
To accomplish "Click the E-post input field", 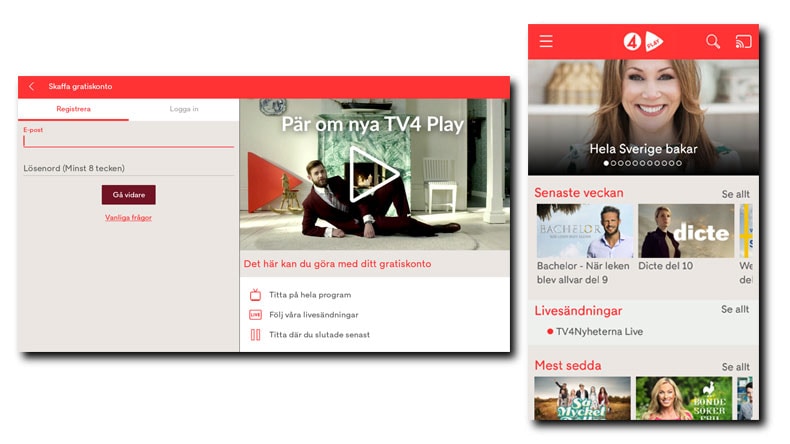I will point(128,141).
